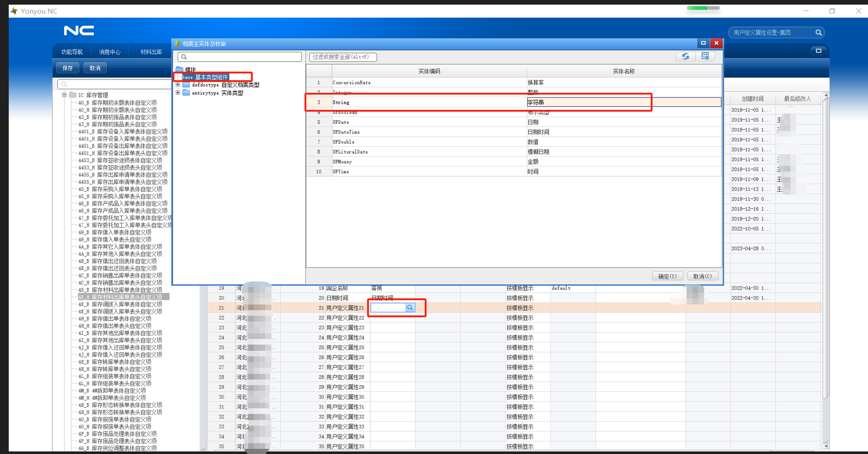Click 取消(C) in the dialog
Image resolution: width=868 pixels, height=454 pixels.
tap(703, 276)
